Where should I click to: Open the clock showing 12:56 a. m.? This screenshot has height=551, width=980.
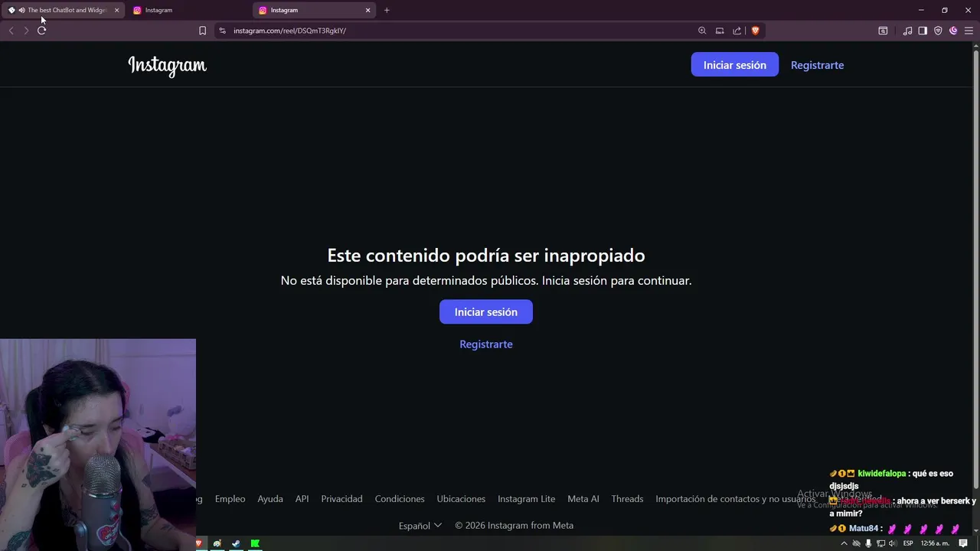coord(934,543)
